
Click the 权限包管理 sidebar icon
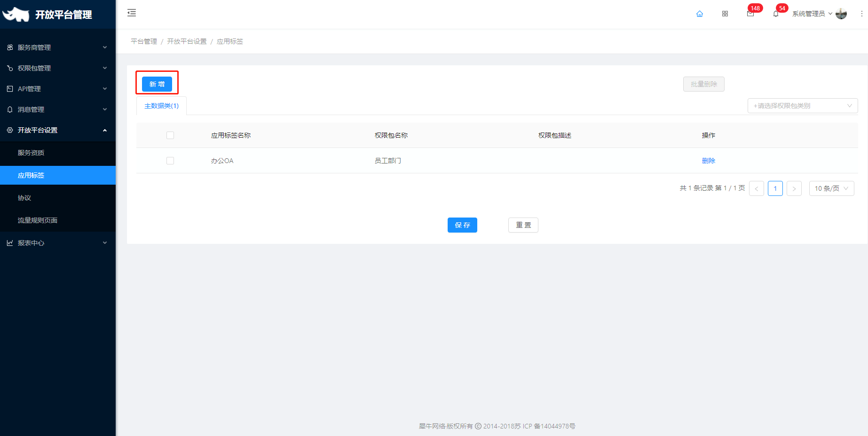(x=10, y=68)
